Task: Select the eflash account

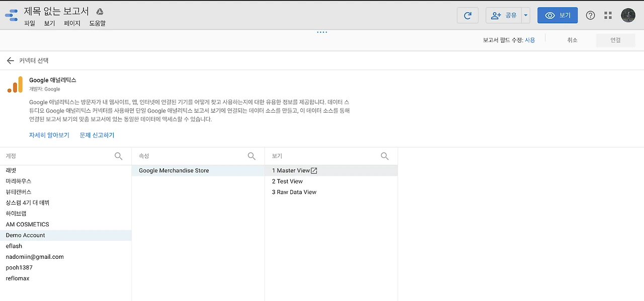Action: coord(65,246)
